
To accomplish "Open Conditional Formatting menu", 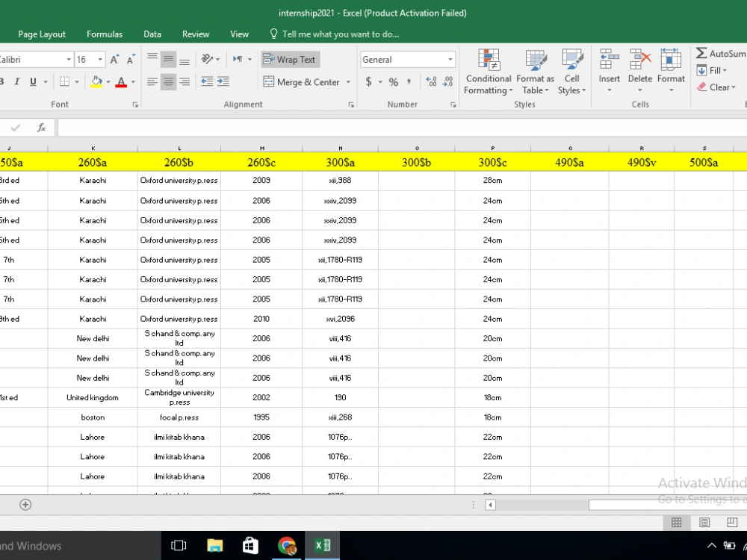I will 489,72.
